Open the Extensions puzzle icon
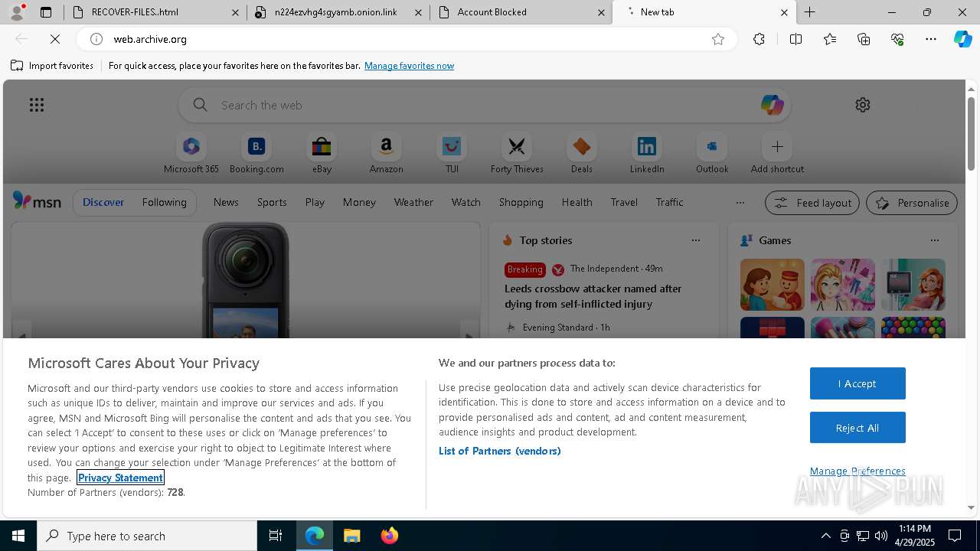This screenshot has height=551, width=980. click(759, 39)
